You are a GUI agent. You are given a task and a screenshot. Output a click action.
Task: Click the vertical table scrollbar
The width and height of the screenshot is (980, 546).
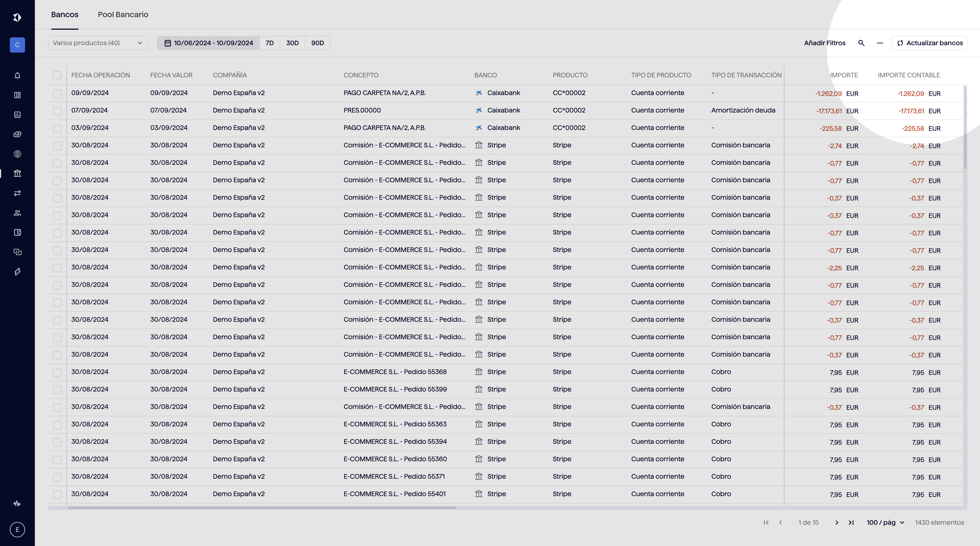(965, 128)
